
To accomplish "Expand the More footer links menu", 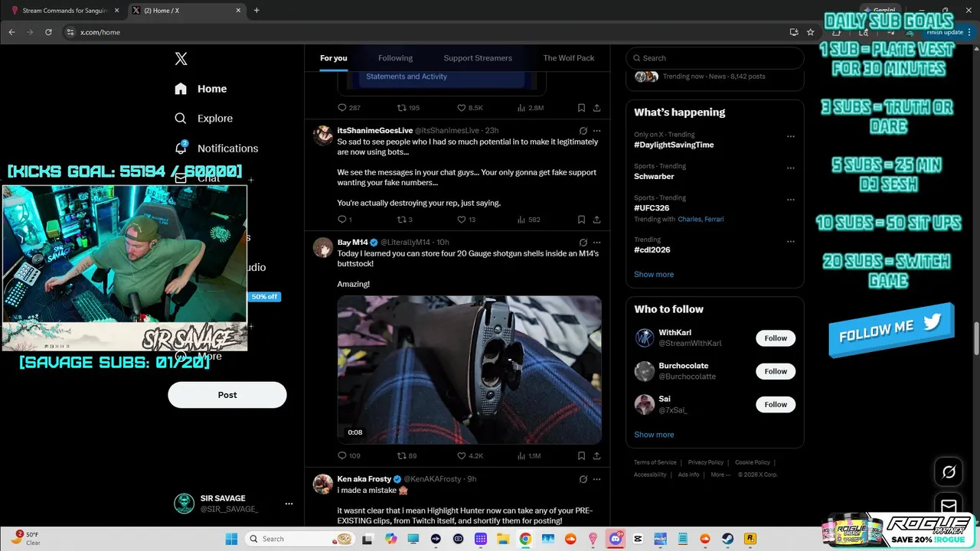I will pos(720,474).
